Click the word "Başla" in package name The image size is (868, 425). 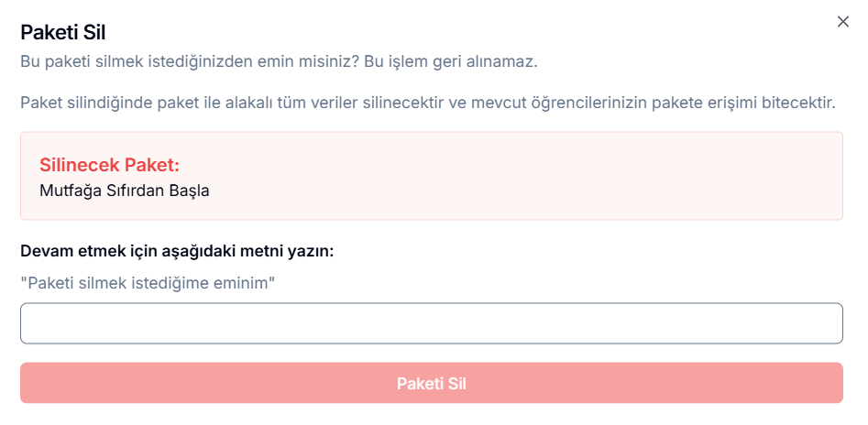tap(189, 191)
